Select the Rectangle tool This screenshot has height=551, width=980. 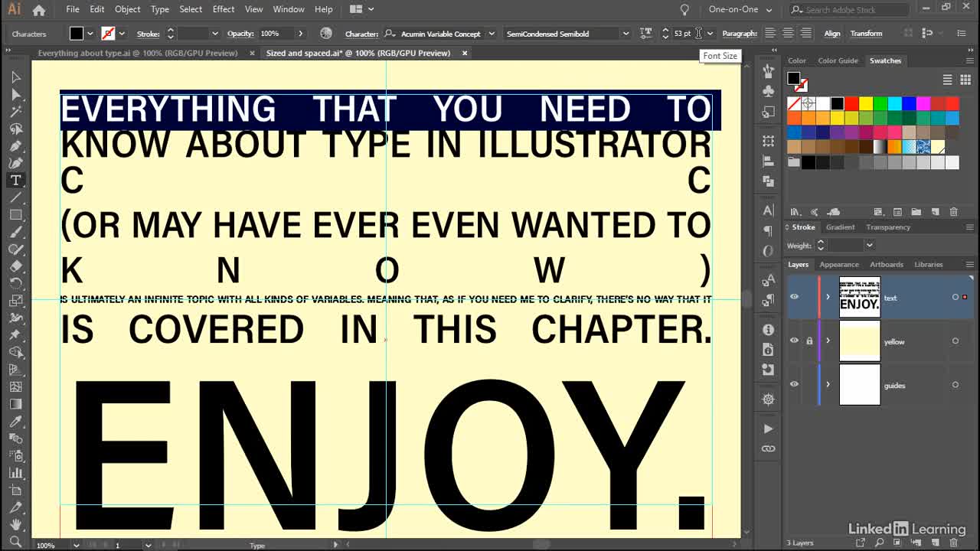coord(15,215)
